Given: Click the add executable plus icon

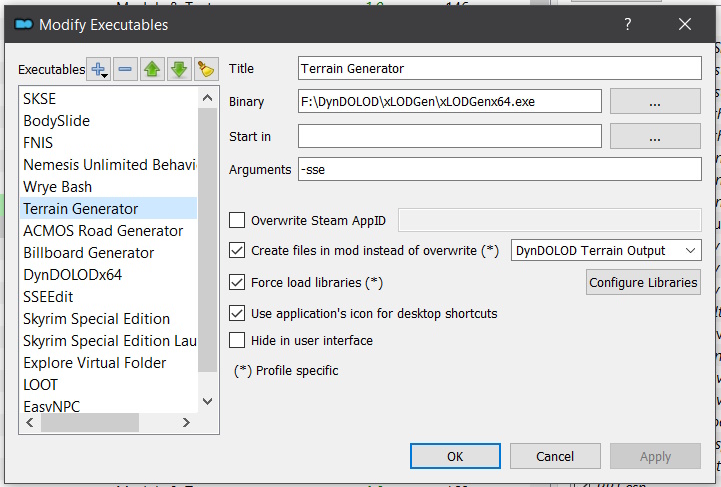Looking at the screenshot, I should (x=99, y=69).
